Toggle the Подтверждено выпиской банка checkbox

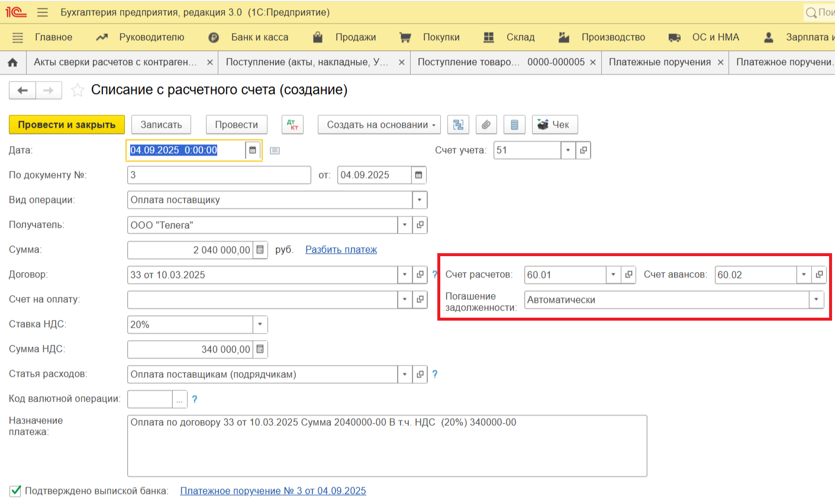[x=15, y=491]
